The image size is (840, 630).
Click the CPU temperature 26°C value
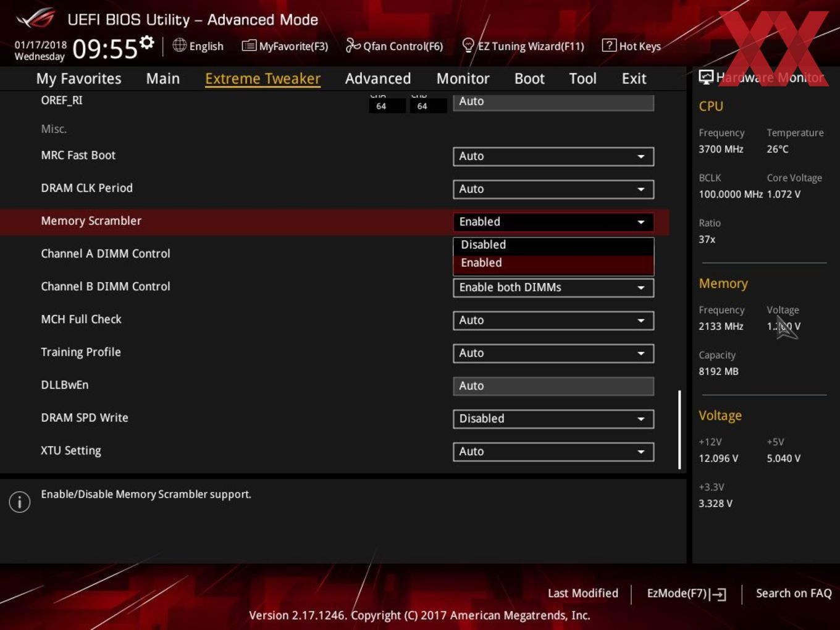778,149
